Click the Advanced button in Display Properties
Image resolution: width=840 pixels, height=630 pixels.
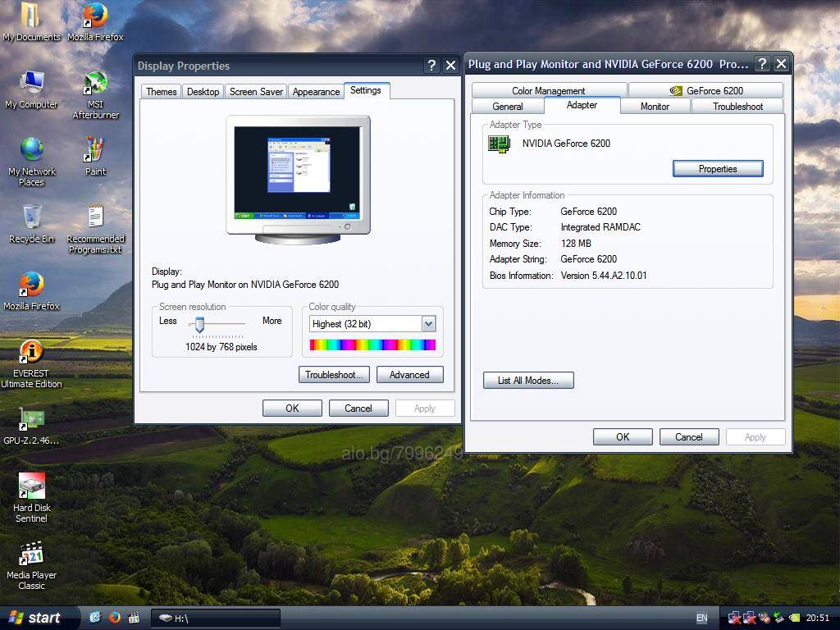tap(409, 375)
